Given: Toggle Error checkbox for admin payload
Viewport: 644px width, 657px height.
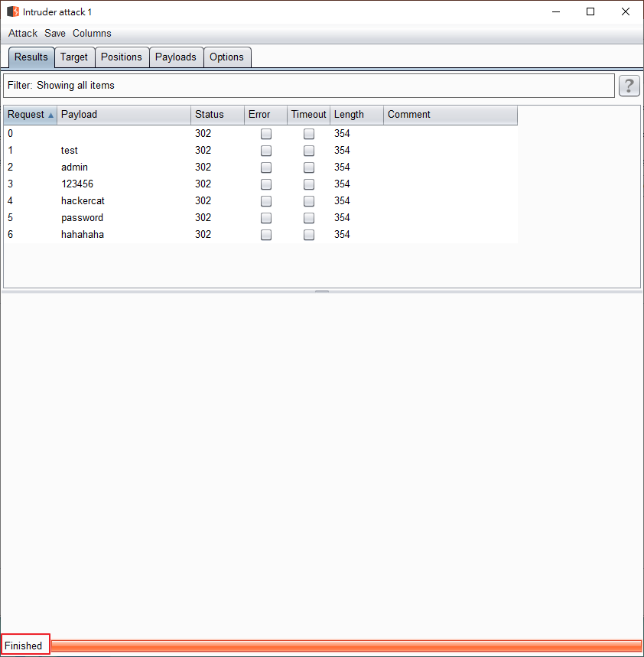Looking at the screenshot, I should click(x=266, y=168).
